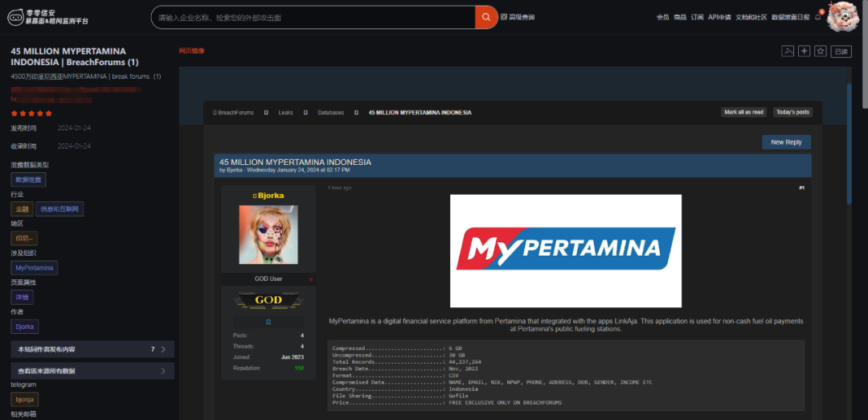This screenshot has height=420, width=868.
Task: Focus the enterprise name search input field
Action: (x=313, y=17)
